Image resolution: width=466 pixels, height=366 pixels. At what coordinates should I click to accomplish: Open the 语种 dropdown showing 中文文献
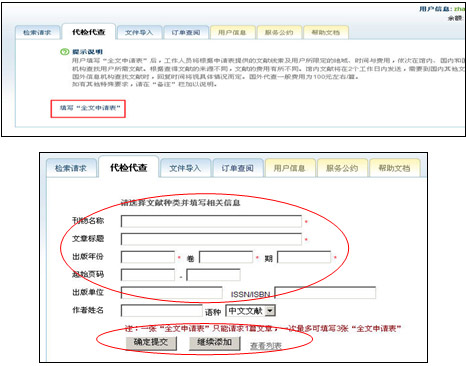coord(250,311)
